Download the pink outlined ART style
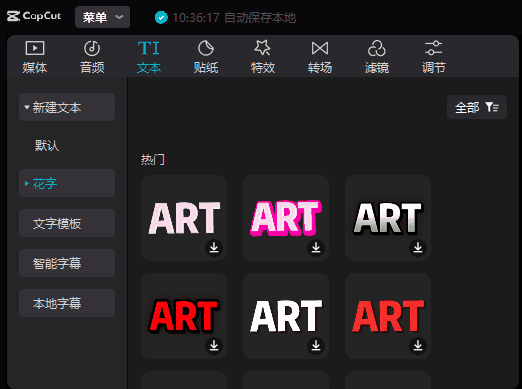Viewport: 522px width, 389px height. (x=316, y=248)
